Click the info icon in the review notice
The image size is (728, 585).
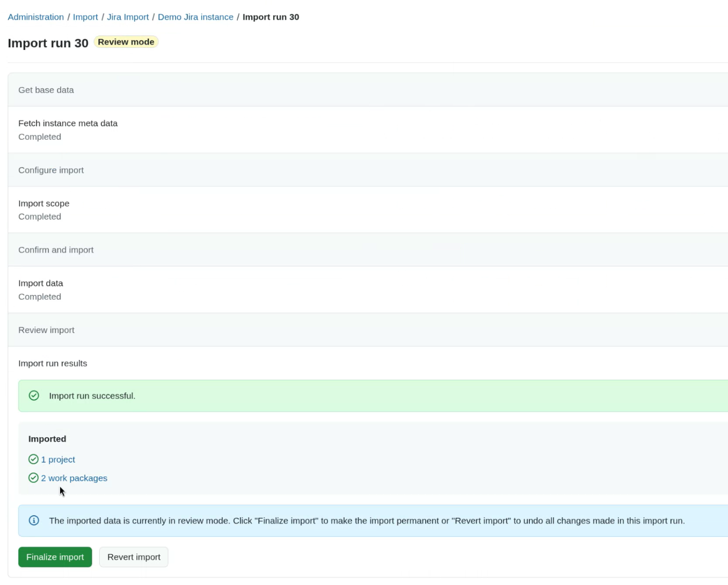pyautogui.click(x=34, y=520)
